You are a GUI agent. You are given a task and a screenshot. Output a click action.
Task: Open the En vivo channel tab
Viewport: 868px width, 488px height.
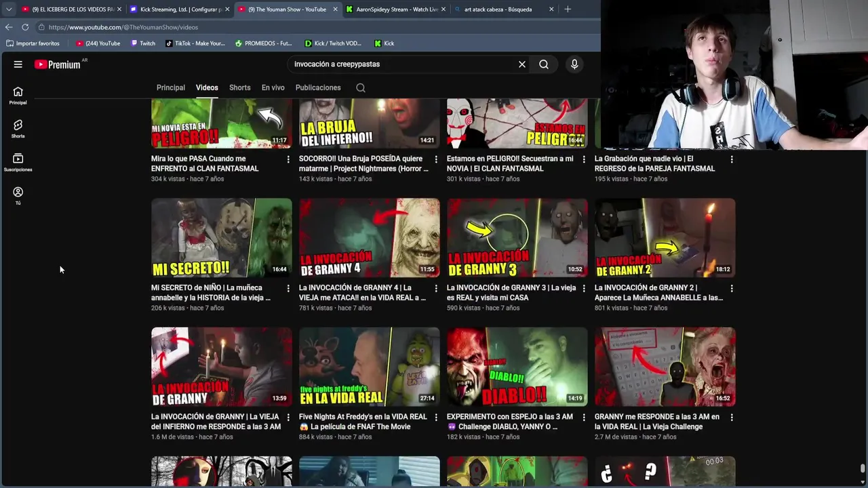(273, 87)
